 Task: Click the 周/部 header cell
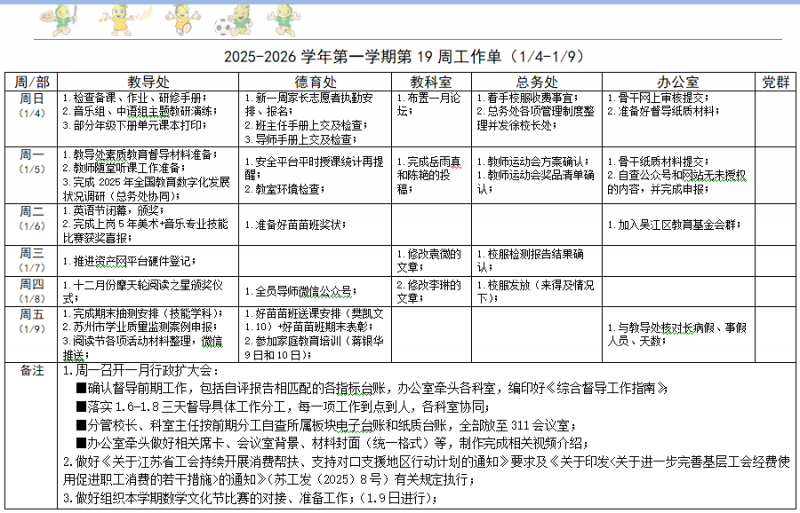click(32, 81)
